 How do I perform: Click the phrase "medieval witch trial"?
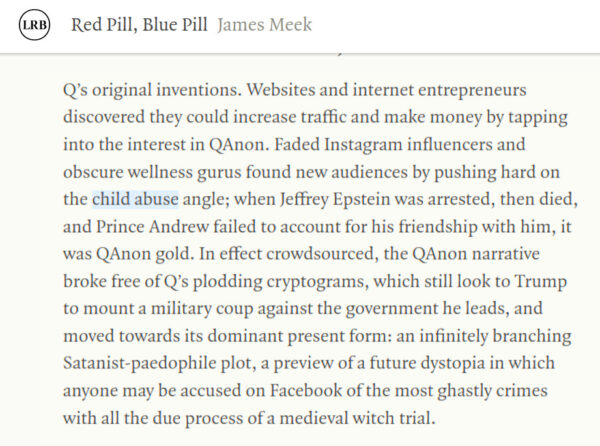click(353, 417)
